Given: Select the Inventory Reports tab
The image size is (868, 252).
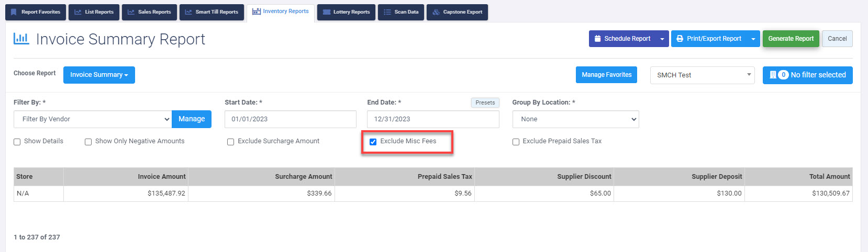Looking at the screenshot, I should (281, 12).
